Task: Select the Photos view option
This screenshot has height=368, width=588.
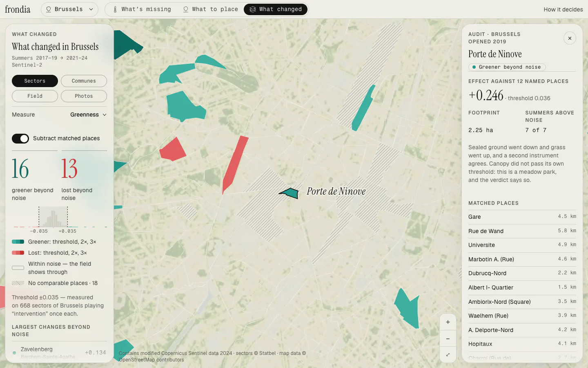Action: (x=84, y=96)
